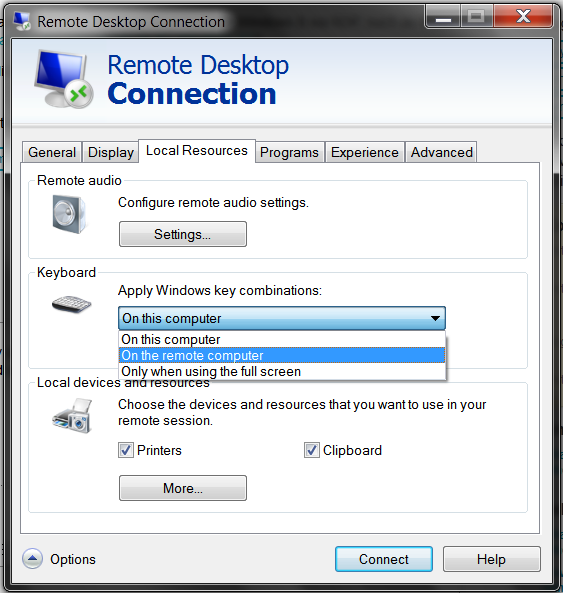Click the 'Choose the devices and resources' description
The width and height of the screenshot is (563, 593).
302,412
